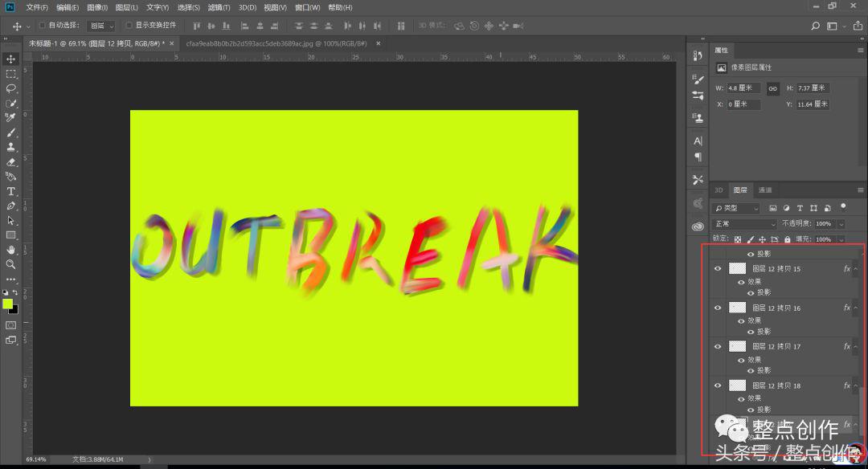Collapse effects of layer 图层 12 拷贝 17
Screen dimensions: 868x469
click(x=856, y=346)
